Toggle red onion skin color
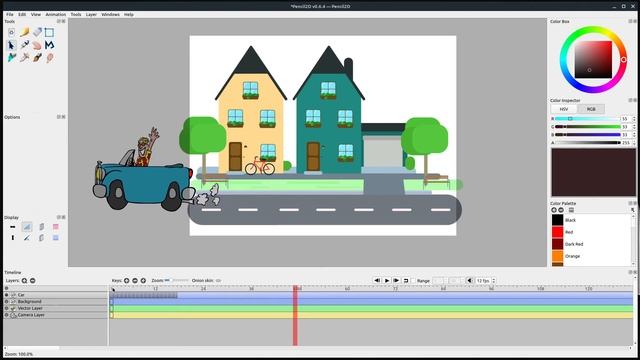The height and width of the screenshot is (360, 640). pyautogui.click(x=56, y=227)
